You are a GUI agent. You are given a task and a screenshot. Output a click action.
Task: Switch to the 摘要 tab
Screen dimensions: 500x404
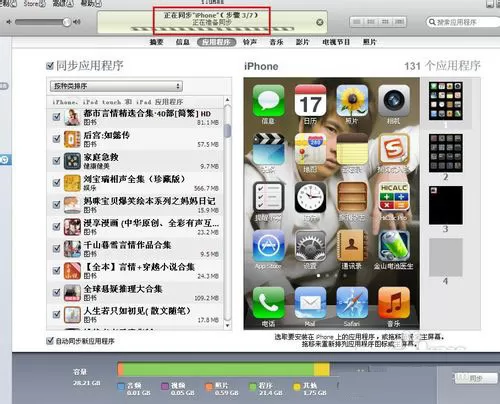tap(156, 42)
